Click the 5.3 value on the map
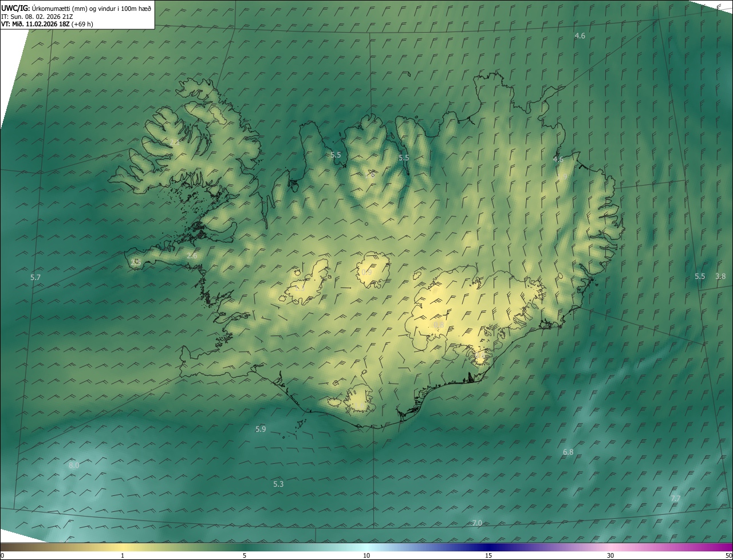This screenshot has height=560, width=733. (x=278, y=484)
